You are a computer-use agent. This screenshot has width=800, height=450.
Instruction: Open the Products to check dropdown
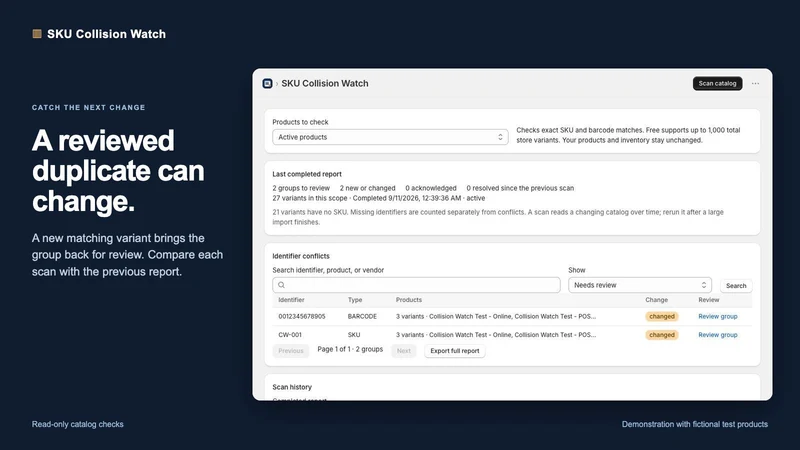coord(390,137)
